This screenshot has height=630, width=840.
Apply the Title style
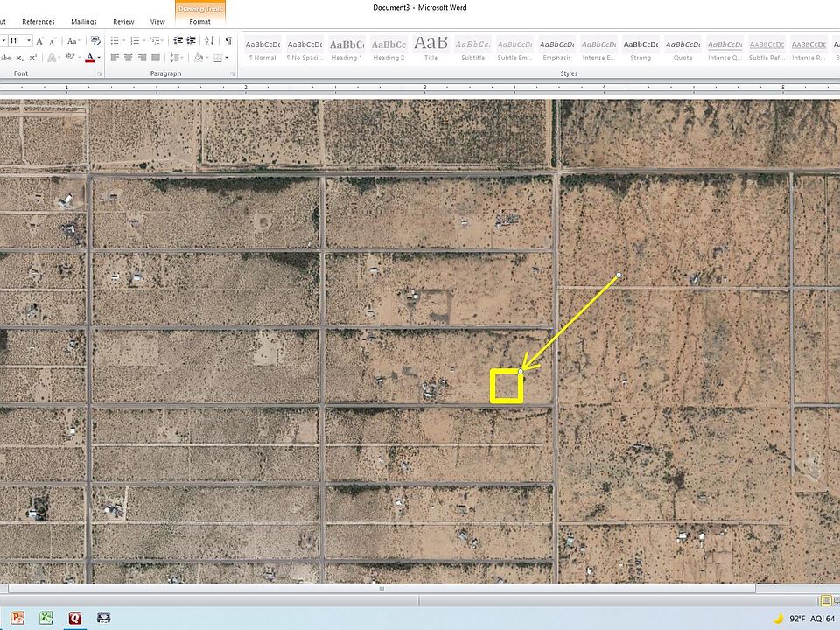tap(430, 49)
